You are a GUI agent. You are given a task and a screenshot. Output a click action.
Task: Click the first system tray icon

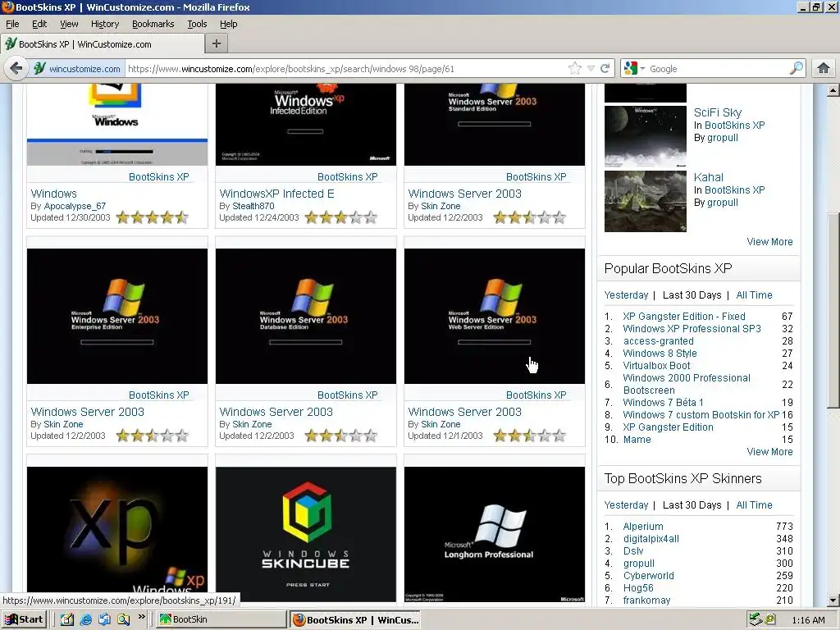(756, 620)
